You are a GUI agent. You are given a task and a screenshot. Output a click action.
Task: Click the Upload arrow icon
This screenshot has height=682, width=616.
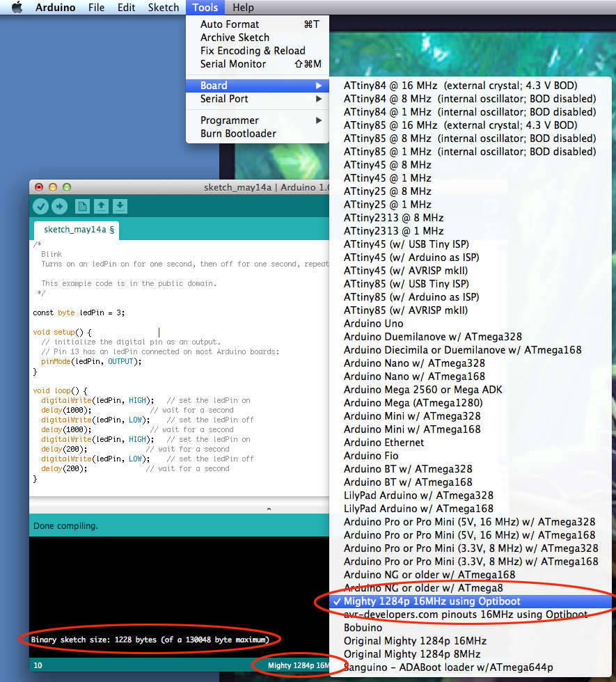point(59,206)
